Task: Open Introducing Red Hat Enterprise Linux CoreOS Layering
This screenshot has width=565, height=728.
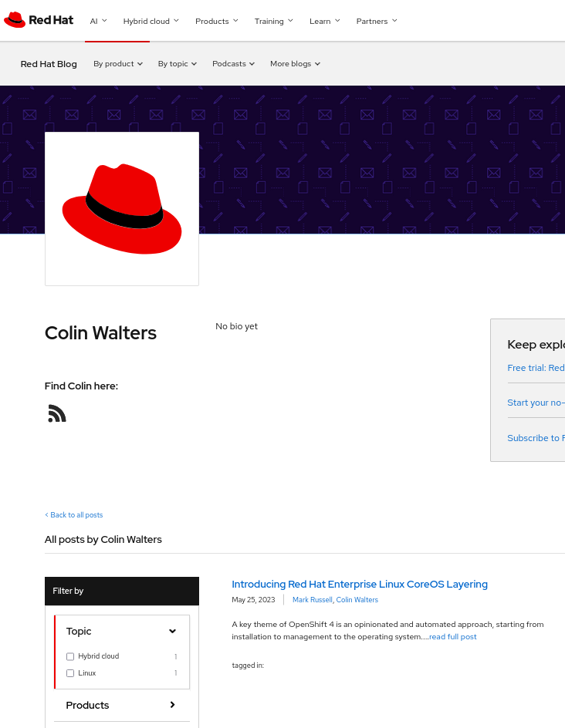Action: click(x=360, y=584)
